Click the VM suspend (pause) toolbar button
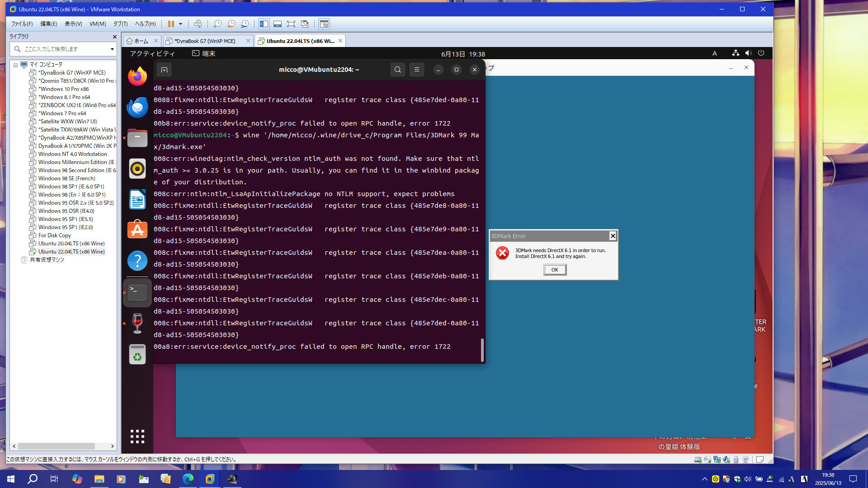 pyautogui.click(x=171, y=24)
